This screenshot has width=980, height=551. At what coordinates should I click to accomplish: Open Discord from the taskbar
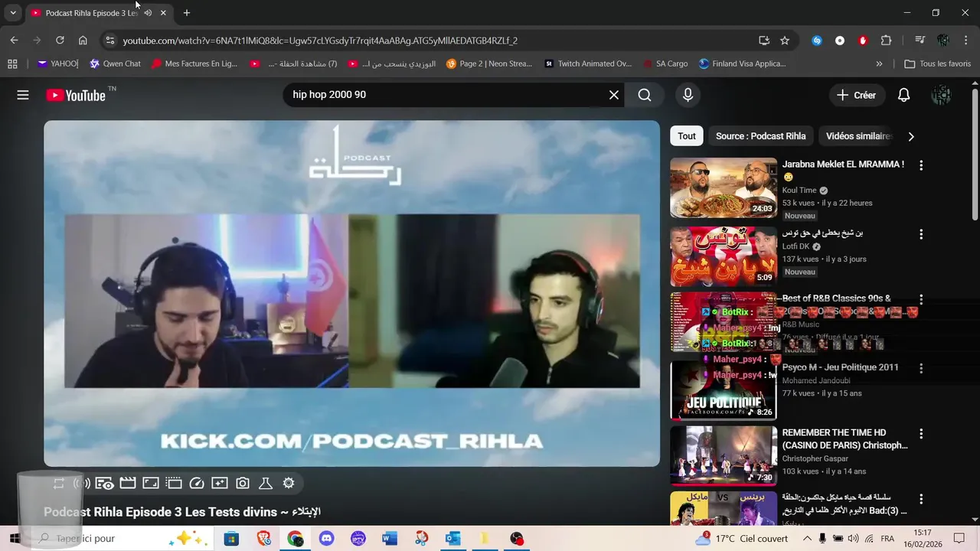coord(327,539)
